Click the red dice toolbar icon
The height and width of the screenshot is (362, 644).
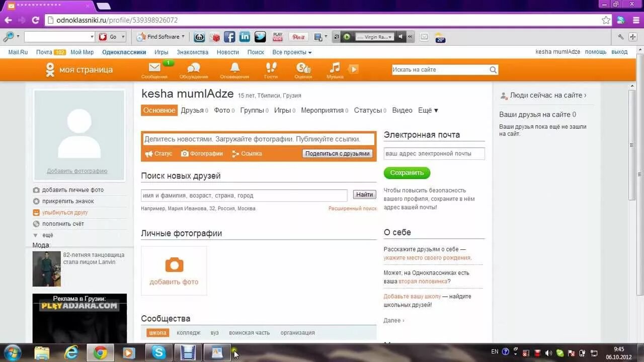point(215,37)
